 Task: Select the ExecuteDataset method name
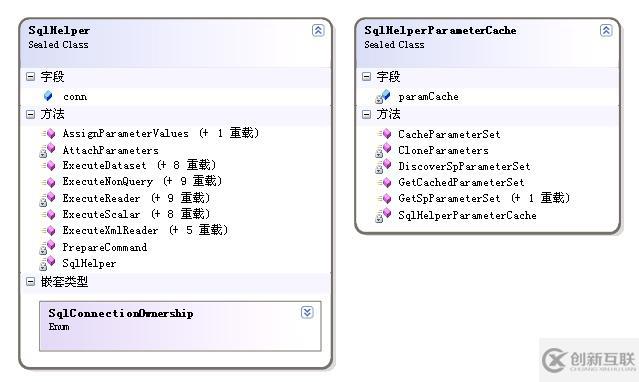coord(104,166)
